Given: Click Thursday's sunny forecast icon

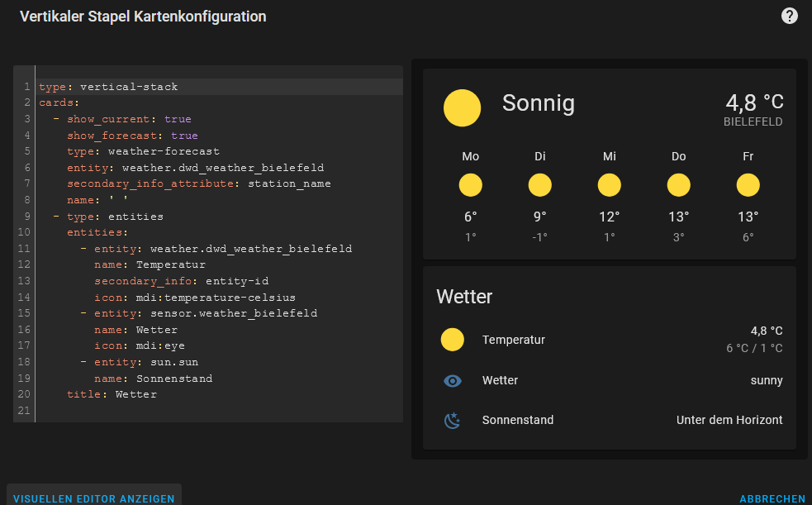Looking at the screenshot, I should point(678,185).
